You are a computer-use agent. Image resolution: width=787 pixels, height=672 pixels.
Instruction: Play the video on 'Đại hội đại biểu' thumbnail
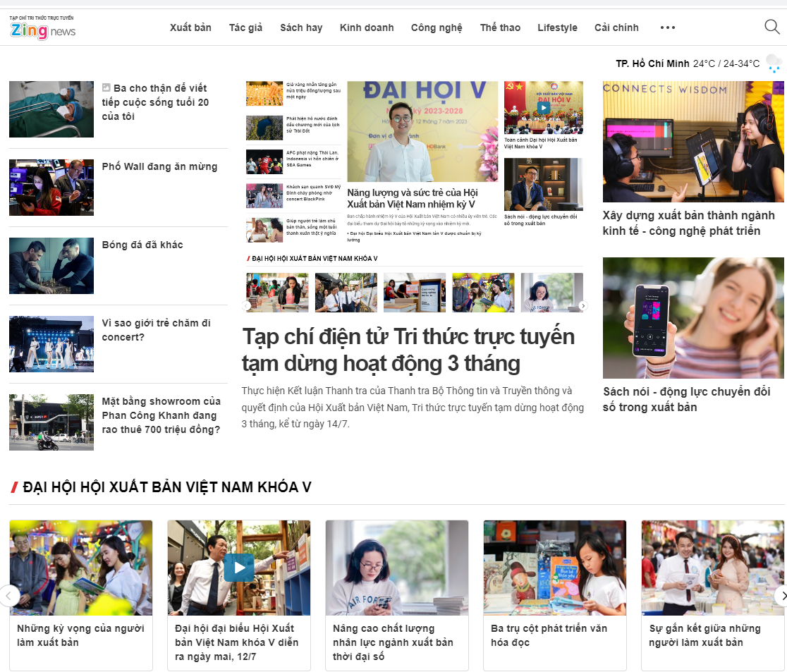[238, 567]
